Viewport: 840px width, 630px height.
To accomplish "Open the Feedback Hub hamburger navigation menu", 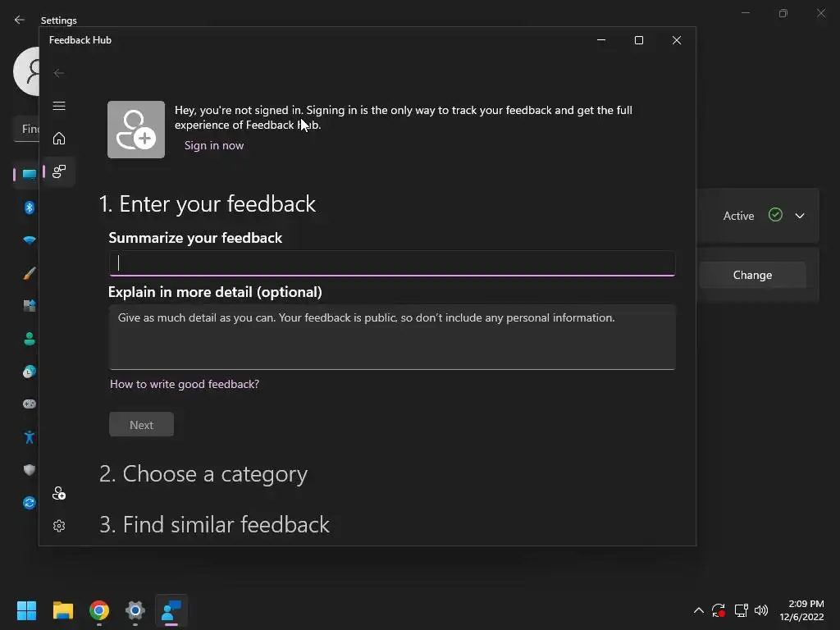I will click(x=59, y=106).
